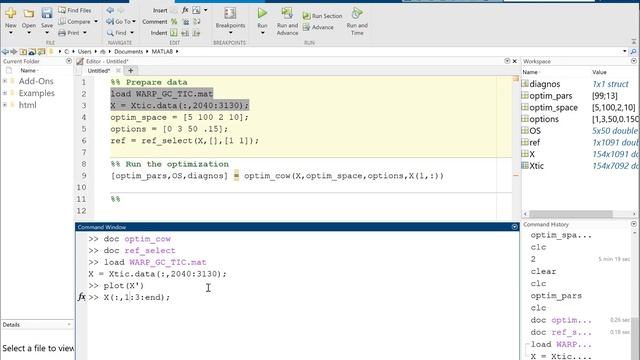
Task: Open Command History actions menu
Action: point(633,224)
